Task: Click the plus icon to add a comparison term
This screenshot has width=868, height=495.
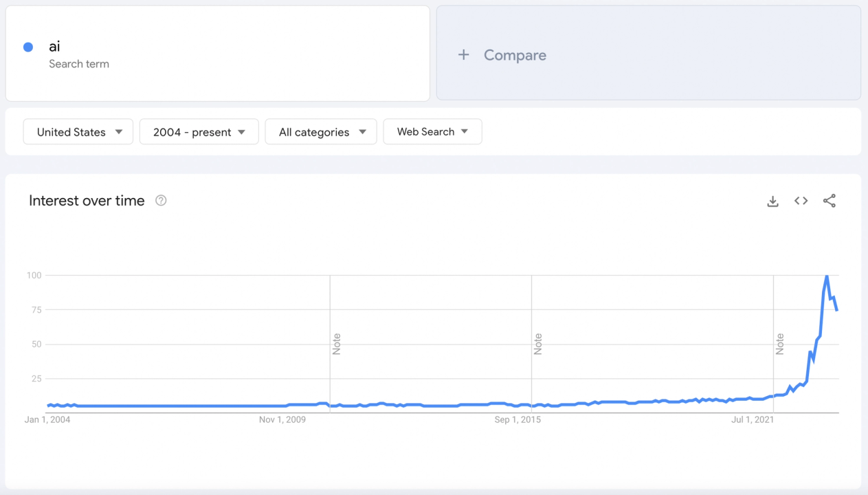Action: tap(463, 54)
